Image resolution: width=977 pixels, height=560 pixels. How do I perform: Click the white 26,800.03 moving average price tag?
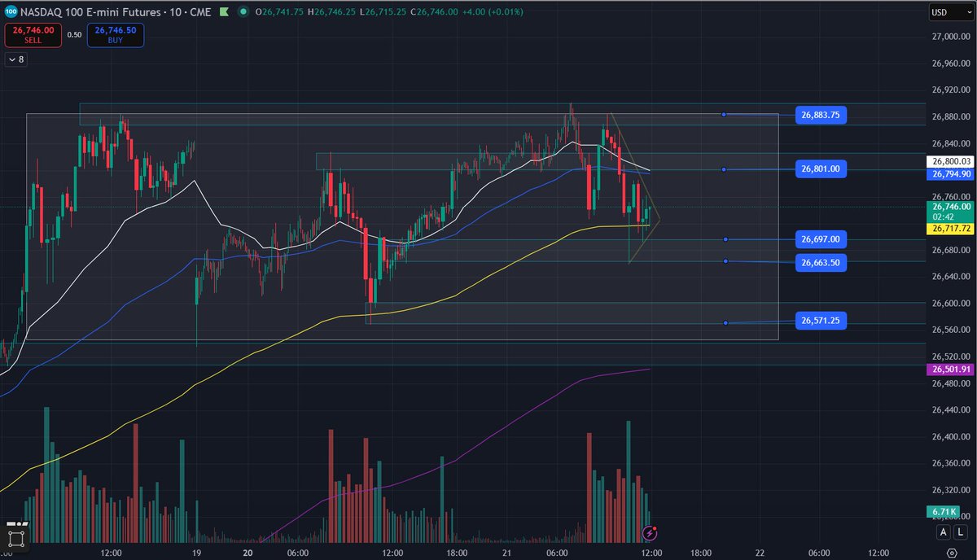click(951, 163)
